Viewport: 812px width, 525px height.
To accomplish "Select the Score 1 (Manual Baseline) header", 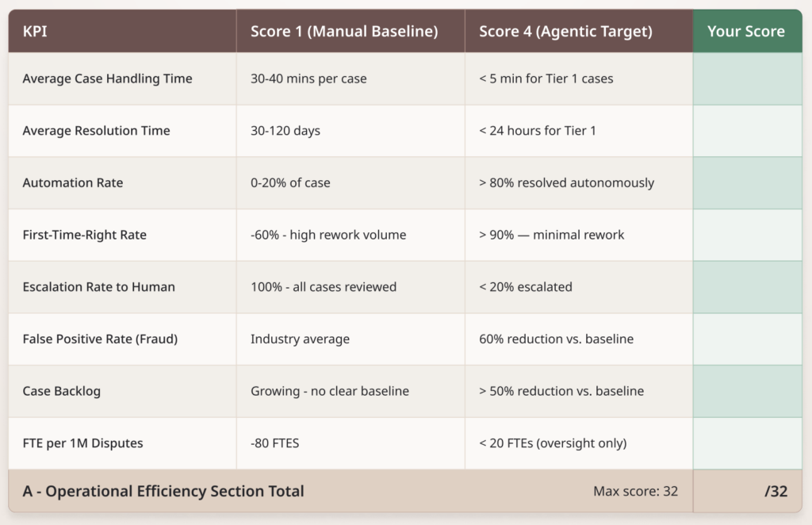I will 344,32.
